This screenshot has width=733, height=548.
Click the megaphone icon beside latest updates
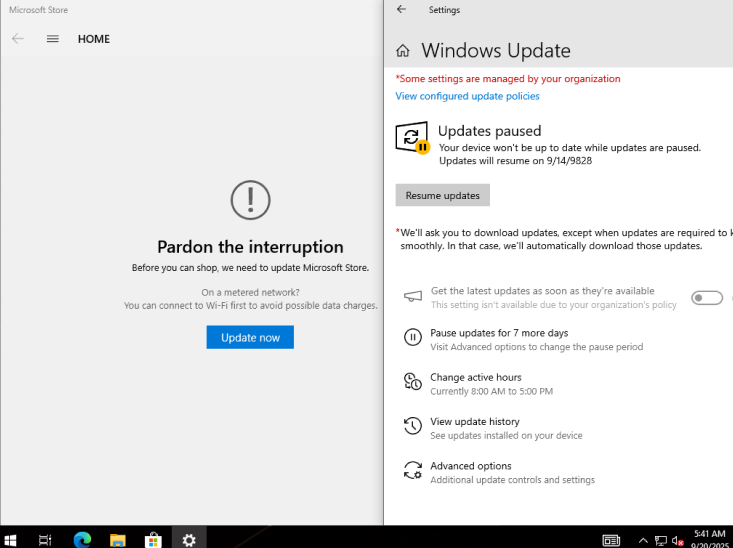[x=413, y=296]
